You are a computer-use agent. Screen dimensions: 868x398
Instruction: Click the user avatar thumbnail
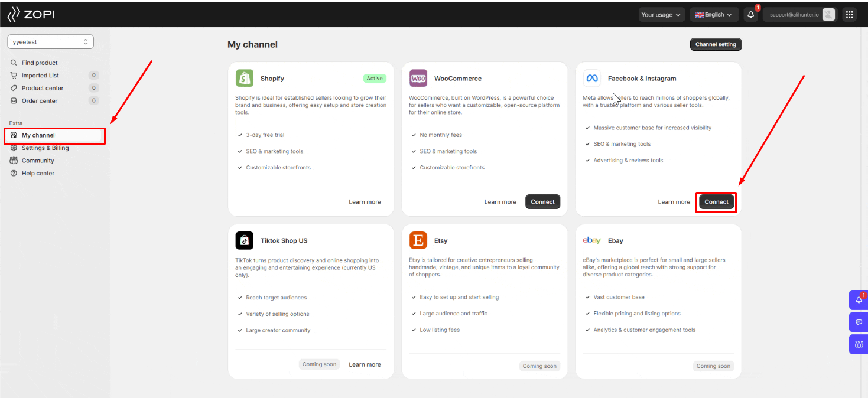[x=828, y=15]
